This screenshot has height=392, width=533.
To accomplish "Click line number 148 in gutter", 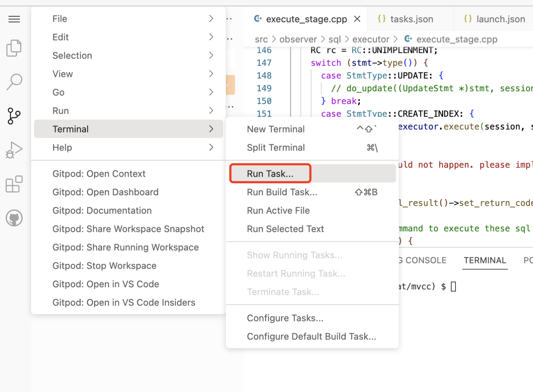I will (264, 76).
